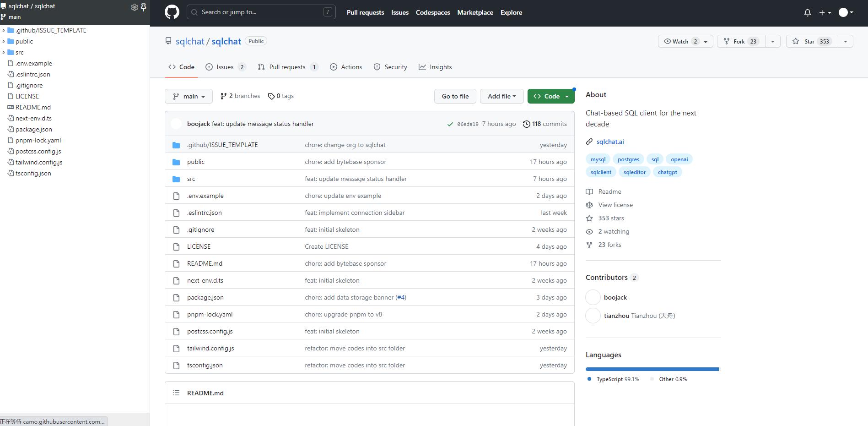Image resolution: width=868 pixels, height=426 pixels.
Task: Click the repository icon beside sqlchat title
Action: 168,41
